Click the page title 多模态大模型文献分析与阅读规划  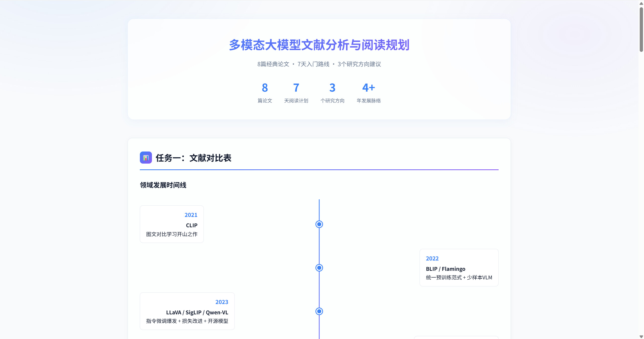click(319, 45)
